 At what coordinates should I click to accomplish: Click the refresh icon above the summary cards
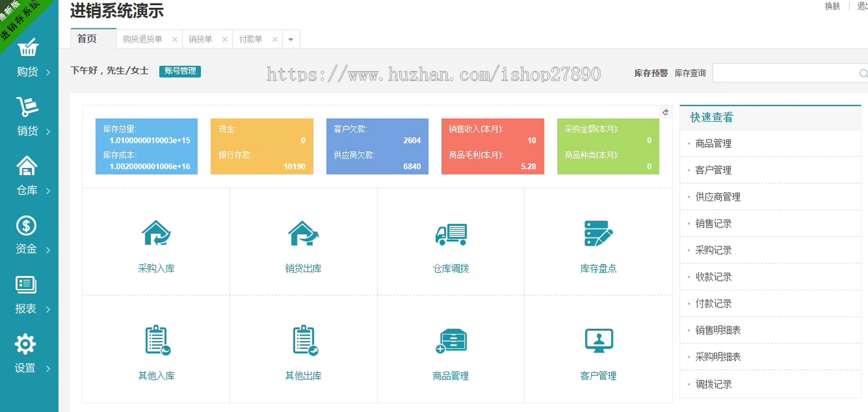[665, 112]
